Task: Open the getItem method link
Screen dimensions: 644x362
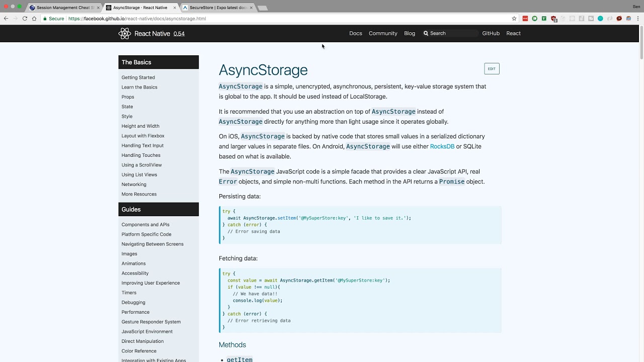Action: [239, 359]
